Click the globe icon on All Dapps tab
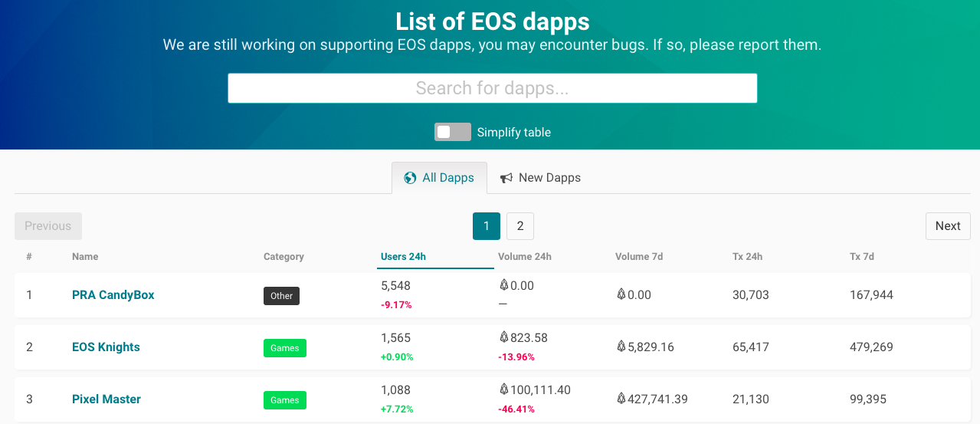This screenshot has height=424, width=980. (x=410, y=178)
